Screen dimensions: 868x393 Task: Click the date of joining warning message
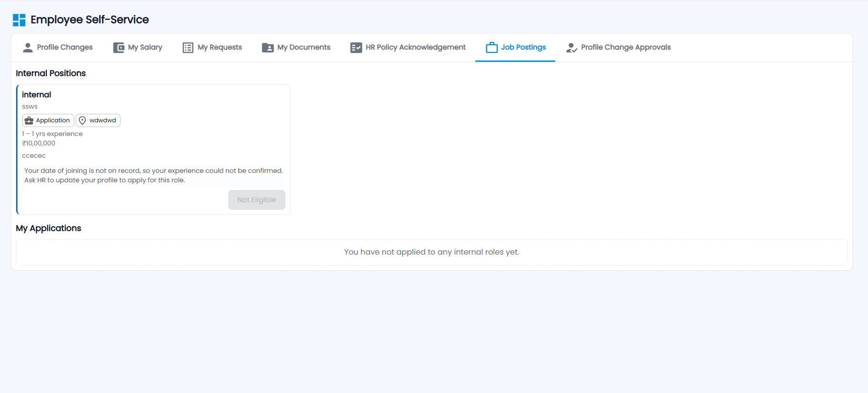coord(154,175)
